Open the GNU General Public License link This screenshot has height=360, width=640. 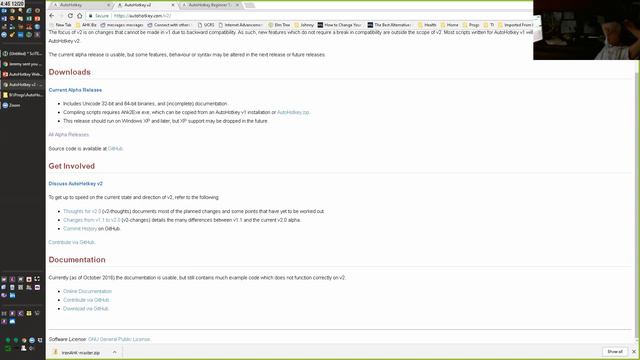tap(119, 339)
